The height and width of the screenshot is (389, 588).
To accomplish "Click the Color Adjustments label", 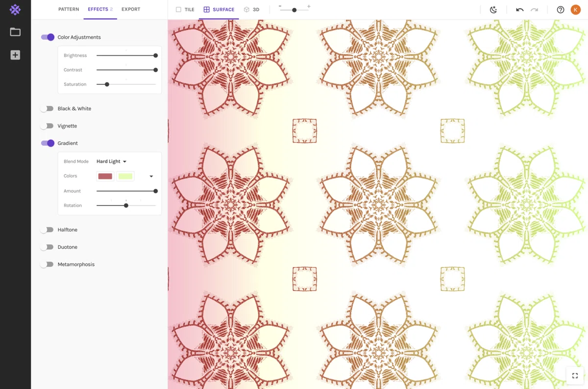I will coord(79,37).
